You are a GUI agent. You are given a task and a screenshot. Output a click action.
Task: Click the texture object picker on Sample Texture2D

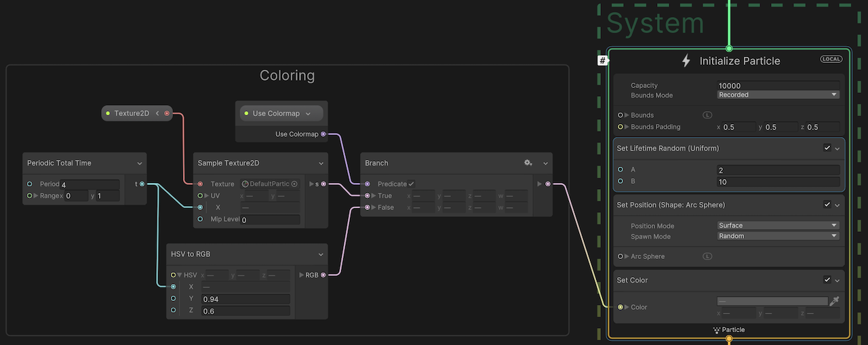(x=294, y=184)
